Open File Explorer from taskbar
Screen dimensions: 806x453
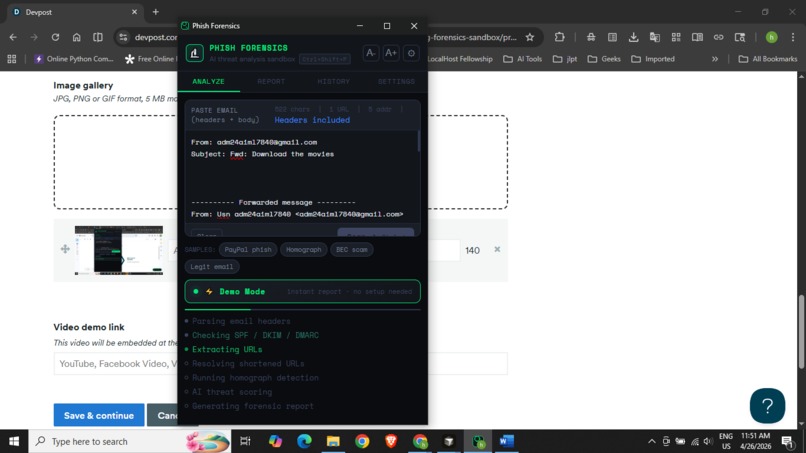(333, 441)
